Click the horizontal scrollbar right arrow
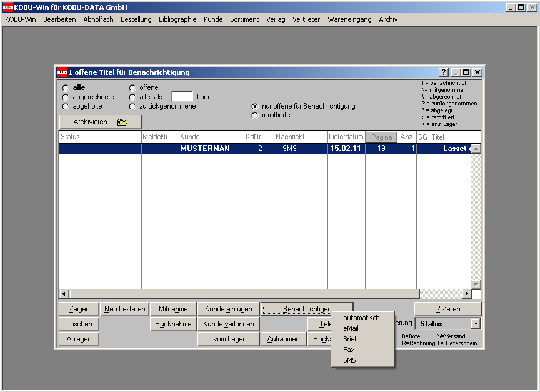 [467, 293]
